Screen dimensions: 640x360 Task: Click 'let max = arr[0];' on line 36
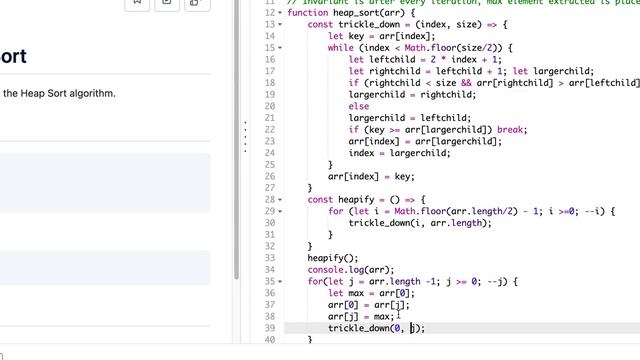371,293
